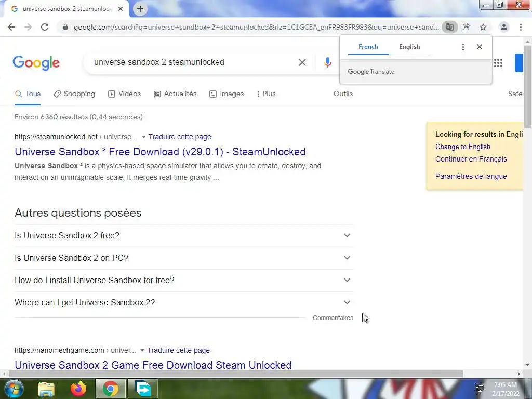Click 'Traduire cette page' for steamunlocked.net result
532x399 pixels.
[x=180, y=137]
